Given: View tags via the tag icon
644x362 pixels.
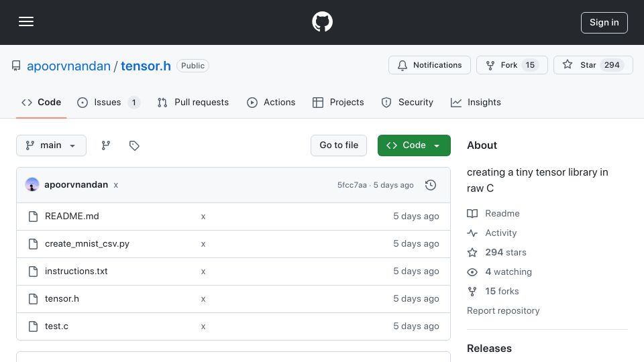Looking at the screenshot, I should pyautogui.click(x=134, y=145).
